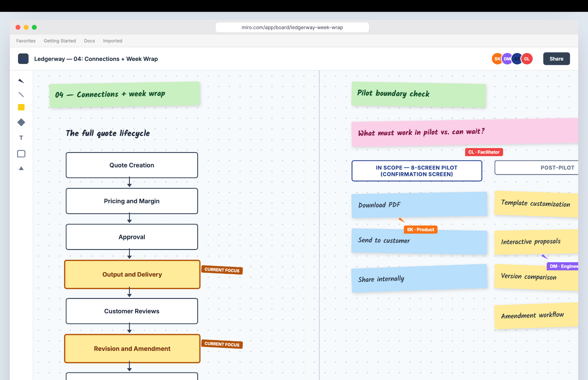Click the board title Ledgerway 04
Screen dimensions: 588x380
[x=96, y=59]
